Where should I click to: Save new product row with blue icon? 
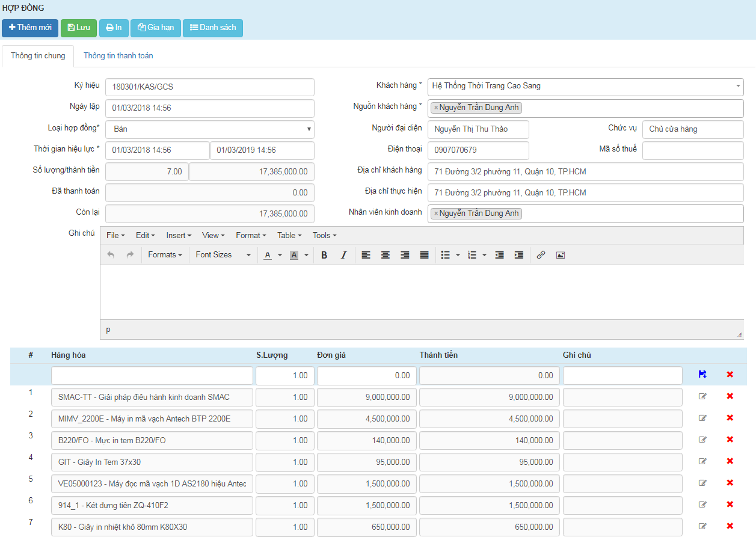[702, 375]
